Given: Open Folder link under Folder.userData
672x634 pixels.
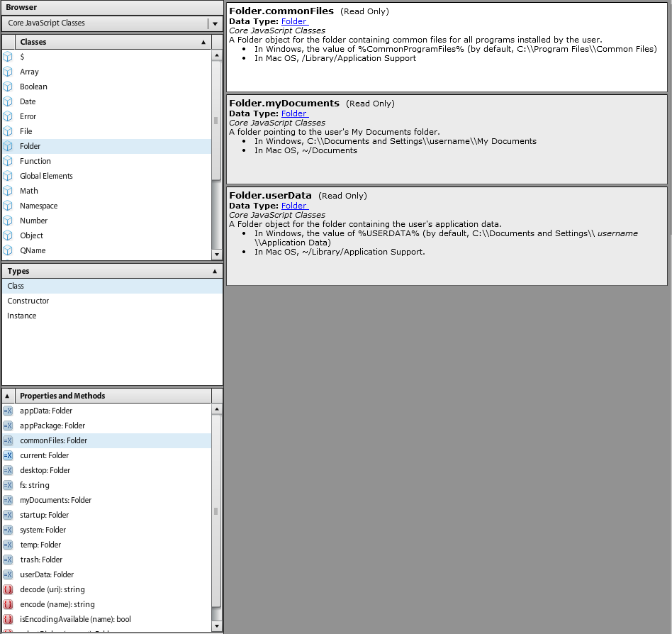Looking at the screenshot, I should point(294,206).
